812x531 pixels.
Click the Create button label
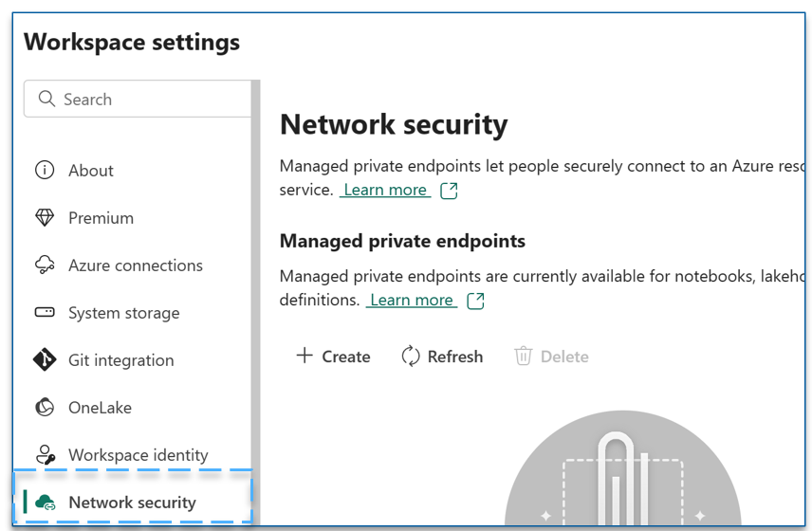pyautogui.click(x=346, y=357)
